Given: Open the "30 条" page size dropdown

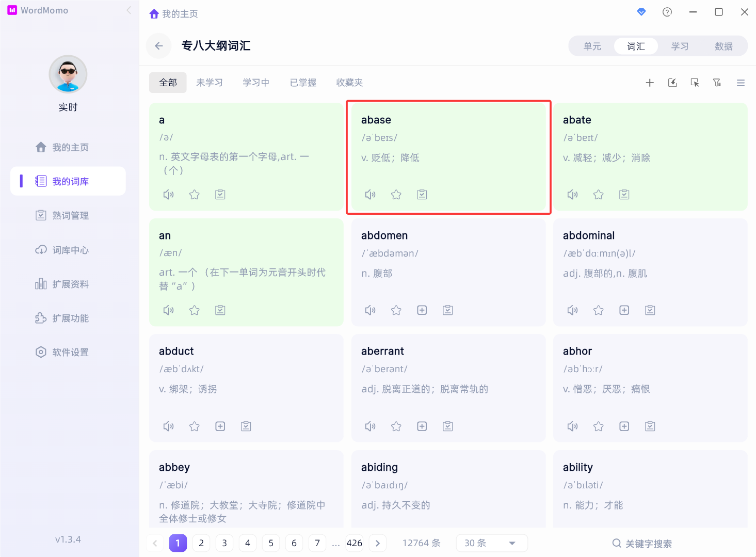Looking at the screenshot, I should click(x=492, y=543).
